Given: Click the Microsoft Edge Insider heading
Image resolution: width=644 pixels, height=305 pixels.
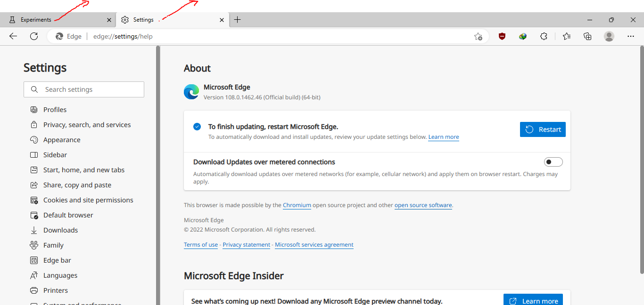Looking at the screenshot, I should pyautogui.click(x=234, y=276).
